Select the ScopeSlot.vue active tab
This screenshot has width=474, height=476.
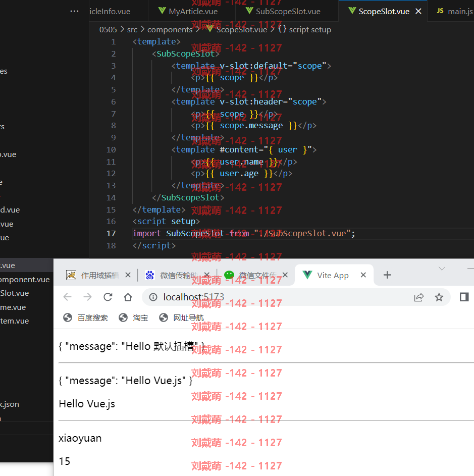pyautogui.click(x=383, y=11)
